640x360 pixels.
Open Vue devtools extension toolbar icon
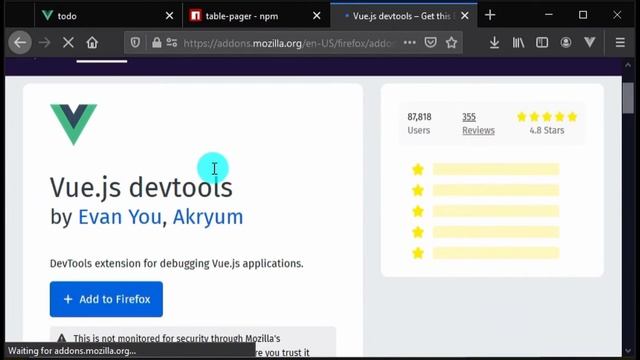click(590, 42)
